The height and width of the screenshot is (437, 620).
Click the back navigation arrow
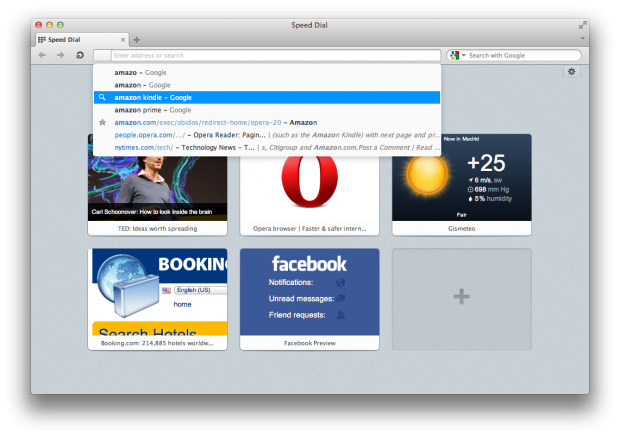(42, 55)
